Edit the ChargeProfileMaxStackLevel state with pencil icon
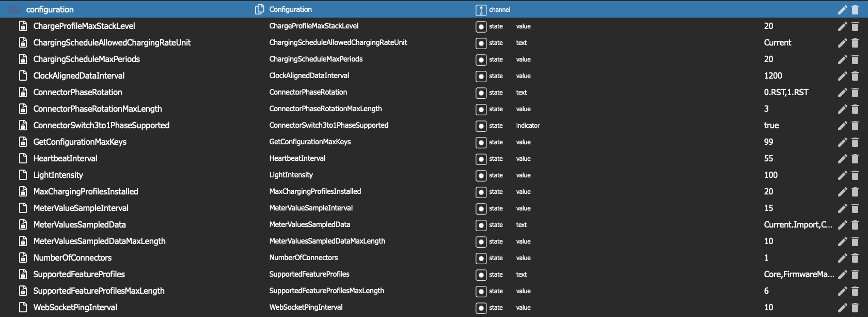Viewport: 868px width, 317px height. click(842, 26)
